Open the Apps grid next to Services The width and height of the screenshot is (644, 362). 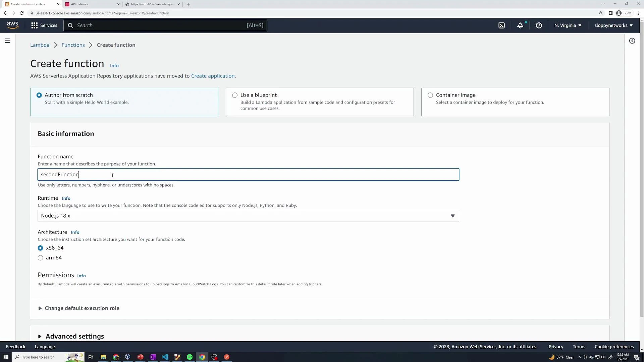[35, 25]
